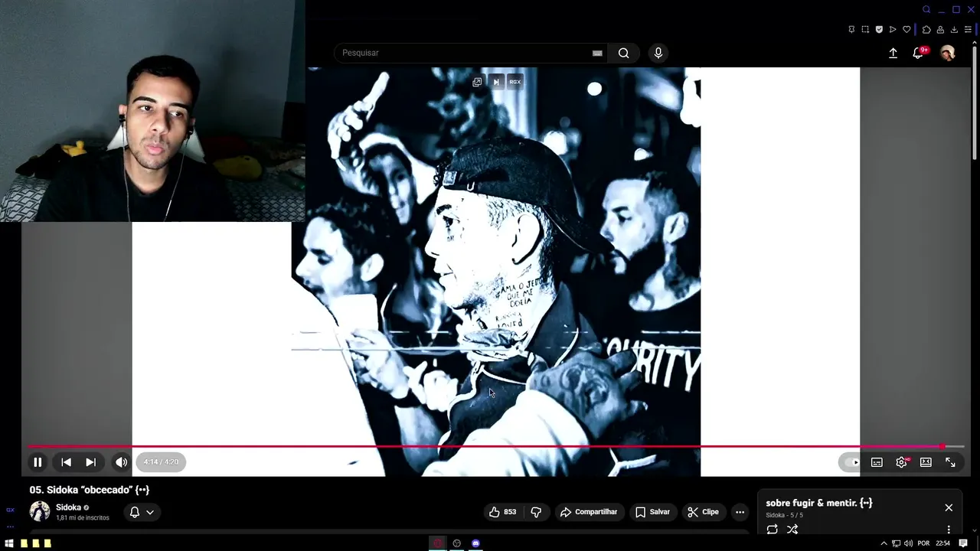This screenshot has height=551, width=980.
Task: Submit search with the magnifier button
Action: [624, 53]
